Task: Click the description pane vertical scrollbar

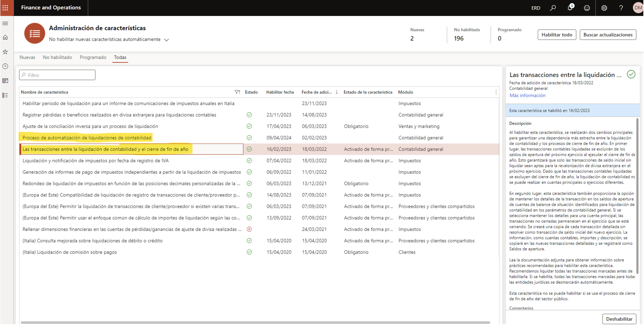Action: click(637, 196)
